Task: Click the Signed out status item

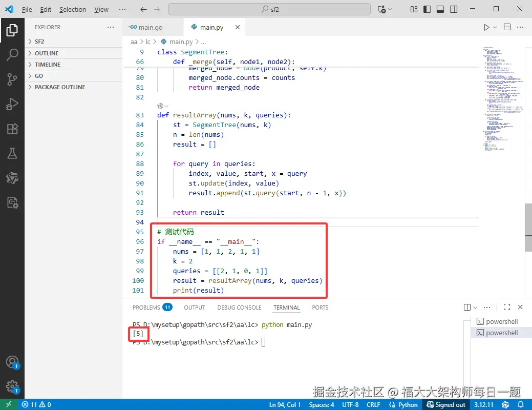Action: [446, 404]
